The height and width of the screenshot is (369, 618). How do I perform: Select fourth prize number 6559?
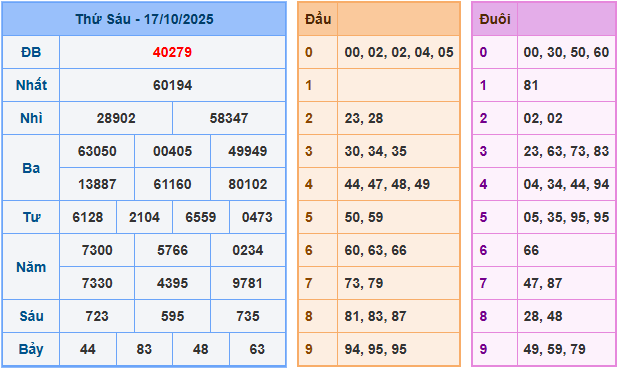(x=201, y=217)
